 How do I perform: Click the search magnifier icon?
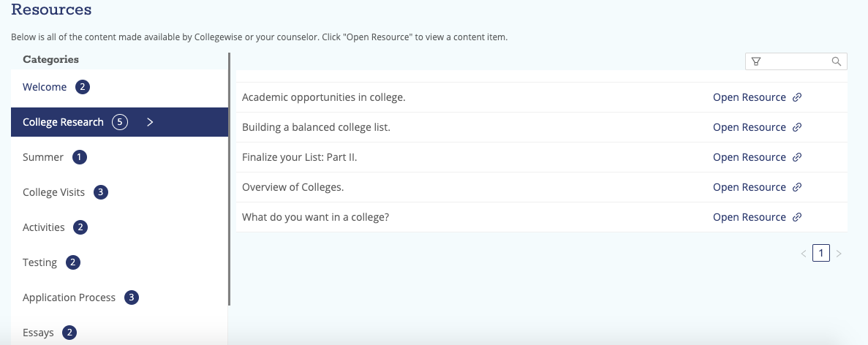coord(837,61)
